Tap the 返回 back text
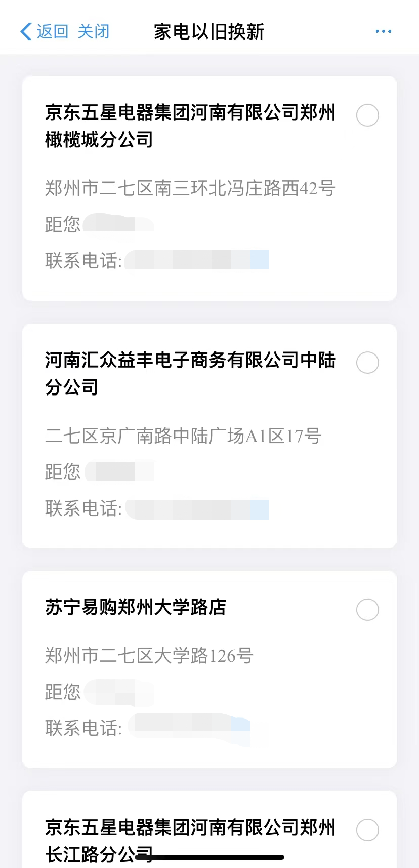This screenshot has height=868, width=419. [x=53, y=31]
